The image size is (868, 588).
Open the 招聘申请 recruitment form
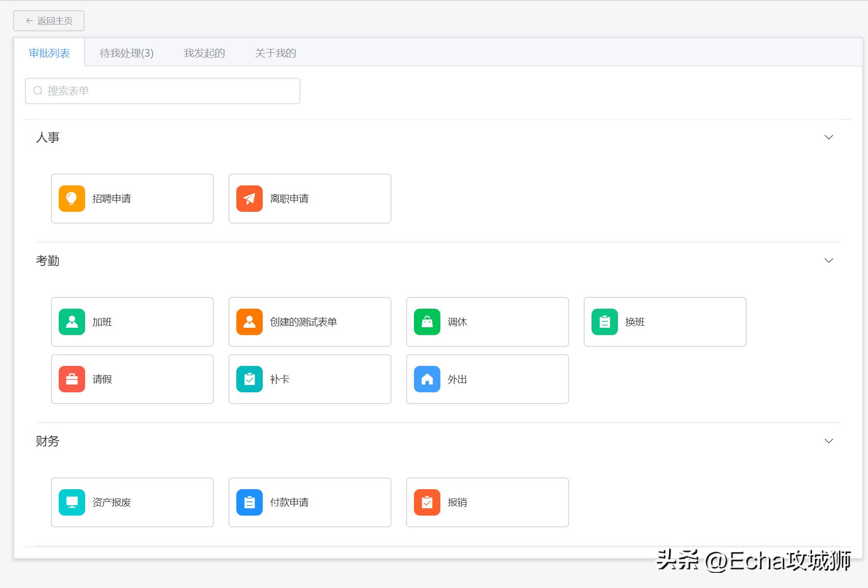(x=132, y=198)
